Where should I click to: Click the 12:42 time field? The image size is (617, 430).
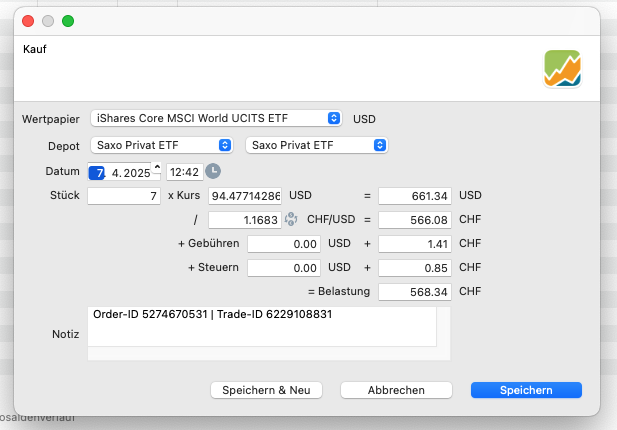(184, 171)
